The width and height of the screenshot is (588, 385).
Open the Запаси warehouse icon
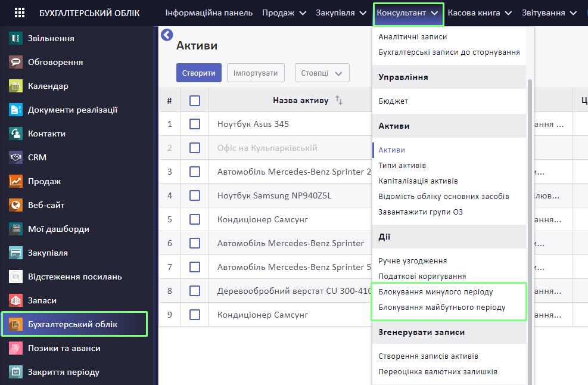click(x=15, y=300)
